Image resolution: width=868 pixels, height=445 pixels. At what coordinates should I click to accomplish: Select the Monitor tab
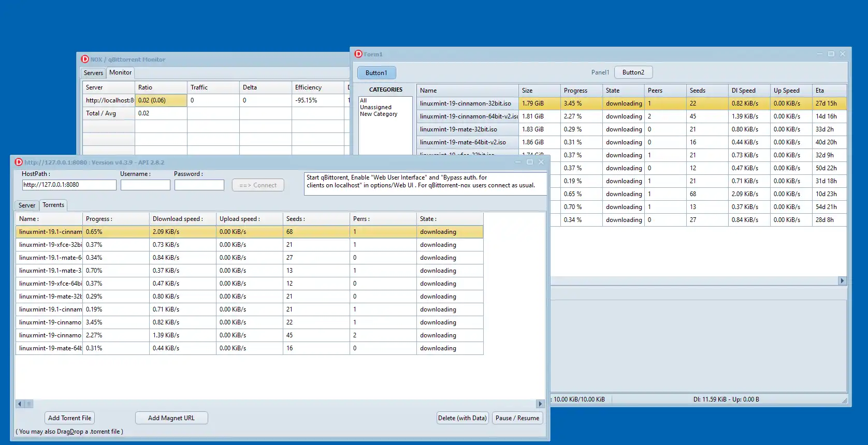(x=120, y=73)
